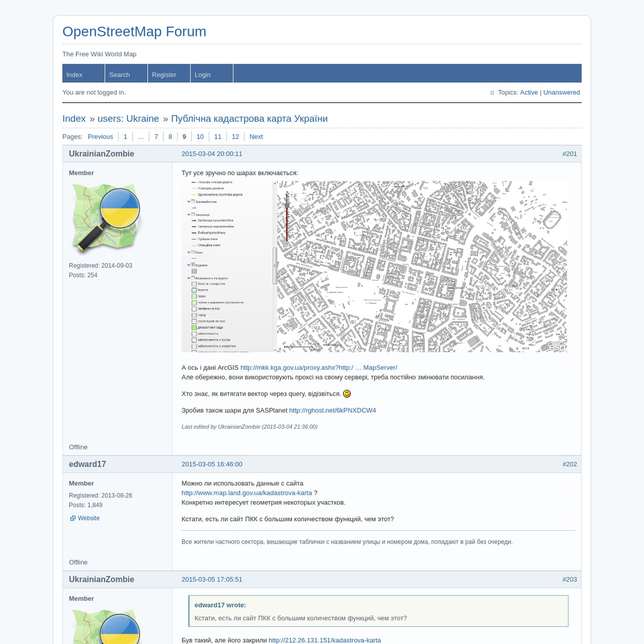Open the map screenshot image in post #201
The width and height of the screenshot is (644, 644).
(x=374, y=266)
